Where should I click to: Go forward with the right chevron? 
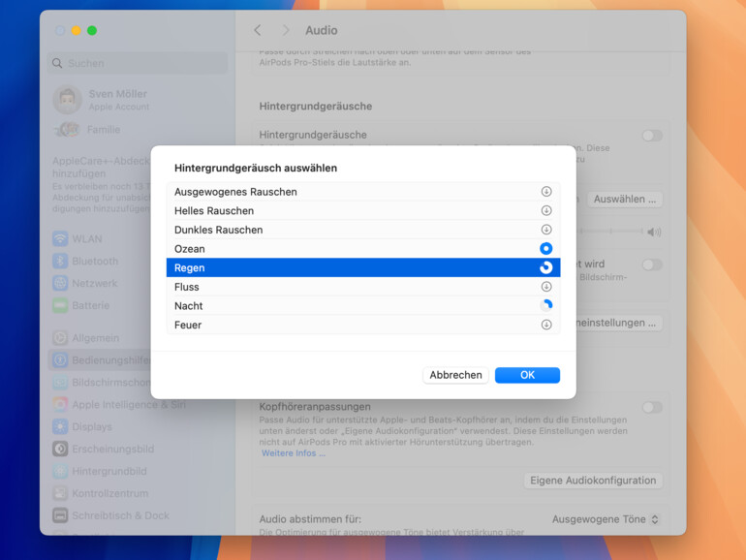[286, 30]
